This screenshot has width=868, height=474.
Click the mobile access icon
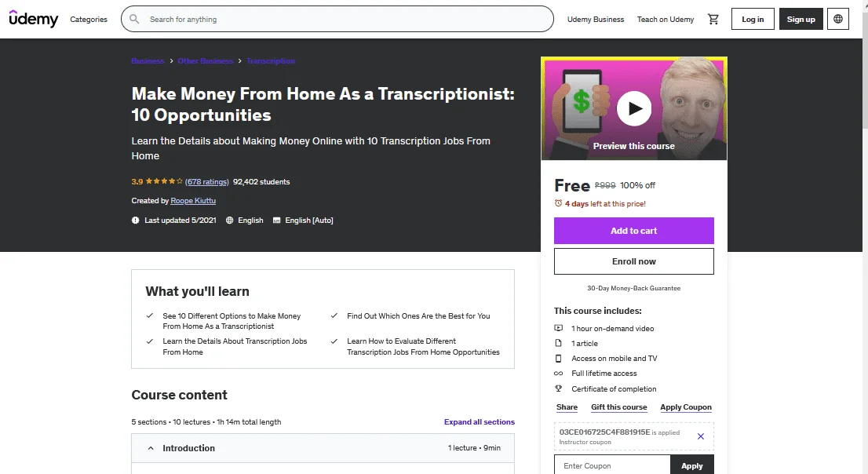click(x=559, y=359)
